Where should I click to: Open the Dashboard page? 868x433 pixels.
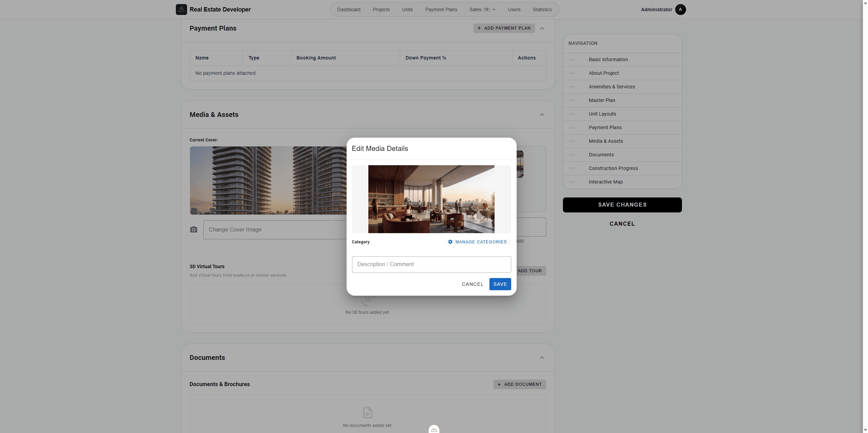(349, 10)
